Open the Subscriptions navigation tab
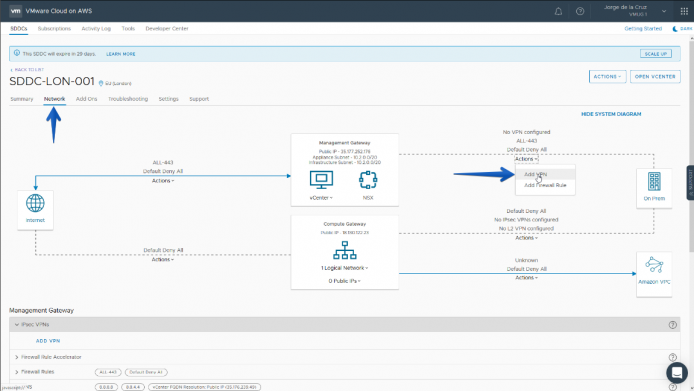Screen dimensions: 694x391 pyautogui.click(x=54, y=29)
